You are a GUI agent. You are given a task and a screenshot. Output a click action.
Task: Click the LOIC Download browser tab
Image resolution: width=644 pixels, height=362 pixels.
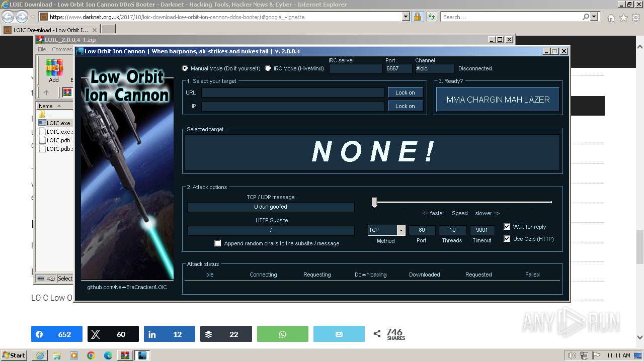(50, 30)
